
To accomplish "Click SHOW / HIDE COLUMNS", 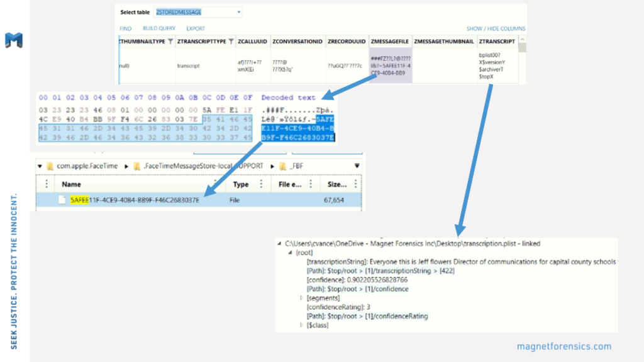I will pos(496,29).
